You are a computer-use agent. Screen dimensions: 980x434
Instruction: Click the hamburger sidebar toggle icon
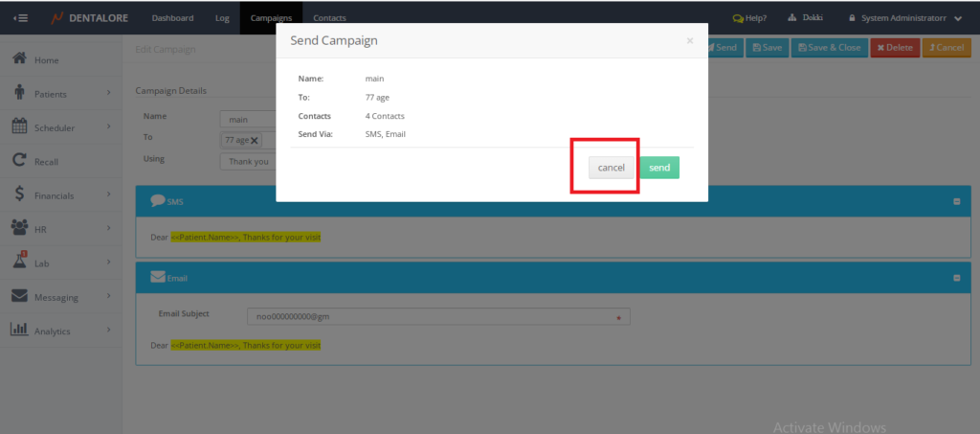20,18
